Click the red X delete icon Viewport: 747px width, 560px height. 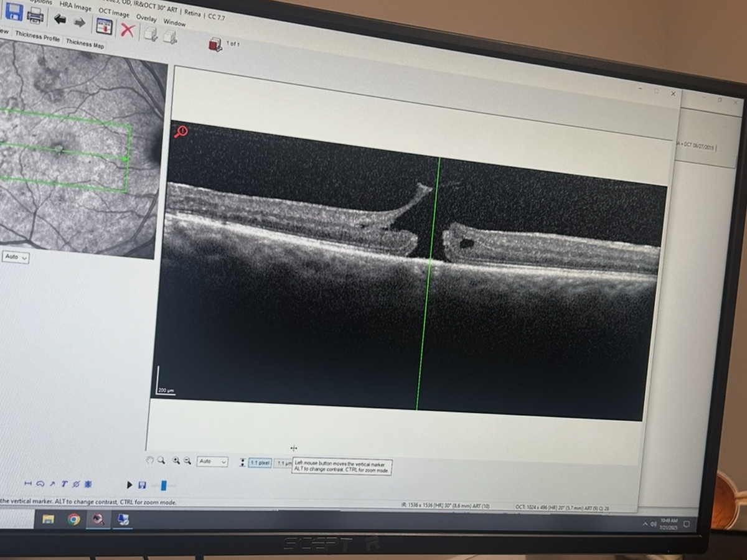[x=128, y=30]
